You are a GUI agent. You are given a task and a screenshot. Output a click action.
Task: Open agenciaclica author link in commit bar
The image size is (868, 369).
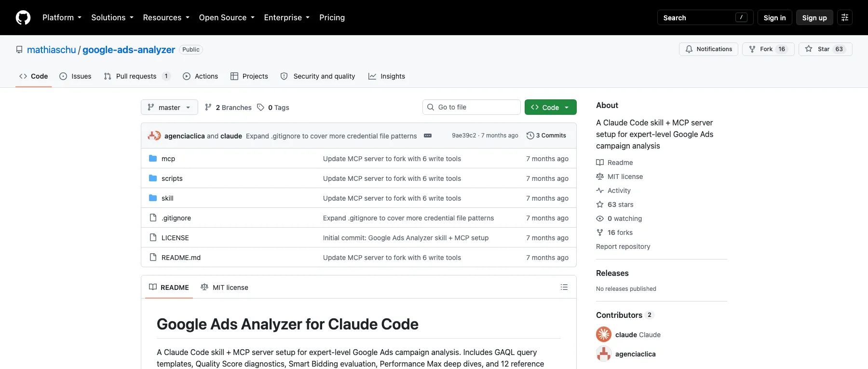click(x=184, y=136)
